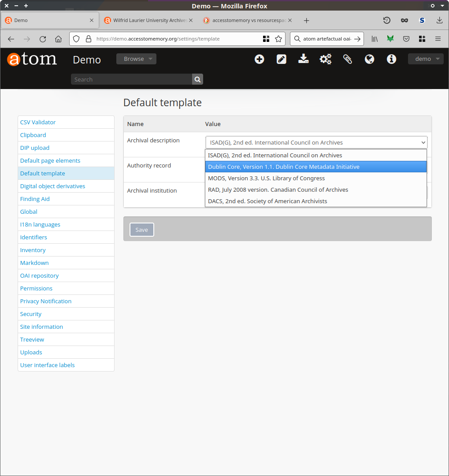Expand the Browse dropdown menu

pos(136,59)
